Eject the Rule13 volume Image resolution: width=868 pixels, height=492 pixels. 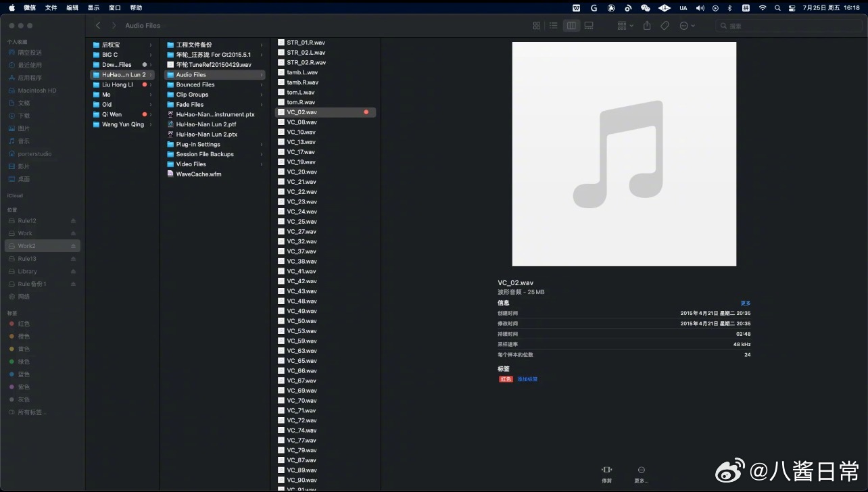pyautogui.click(x=73, y=259)
